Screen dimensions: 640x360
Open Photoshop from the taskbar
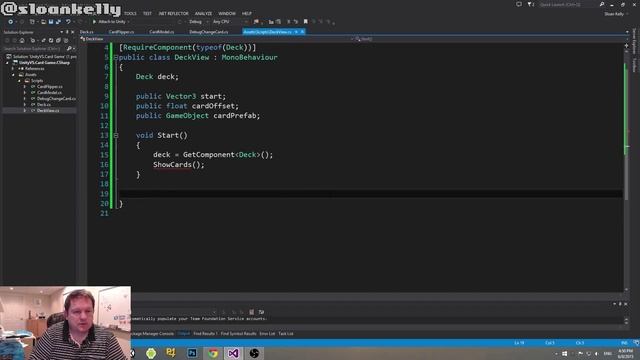pyautogui.click(x=192, y=353)
